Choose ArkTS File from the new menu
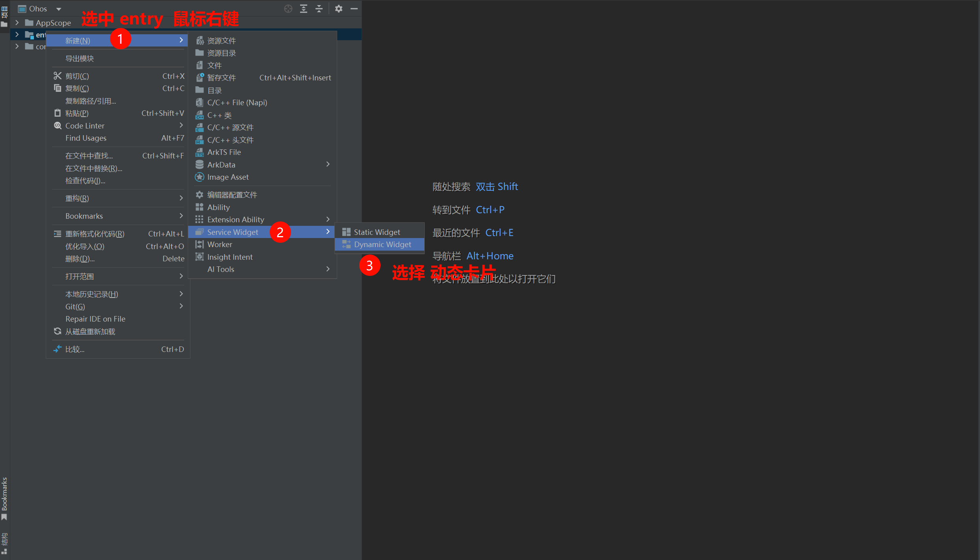 (224, 152)
